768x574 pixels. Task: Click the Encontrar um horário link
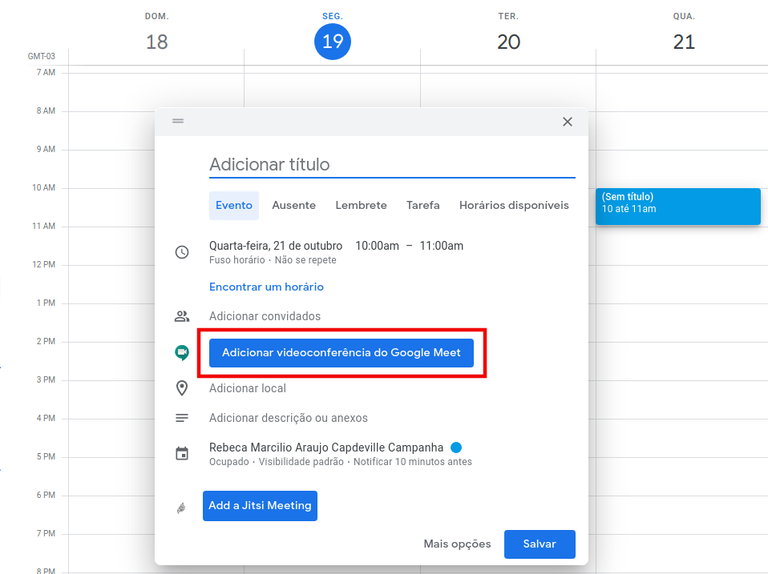[x=266, y=287]
